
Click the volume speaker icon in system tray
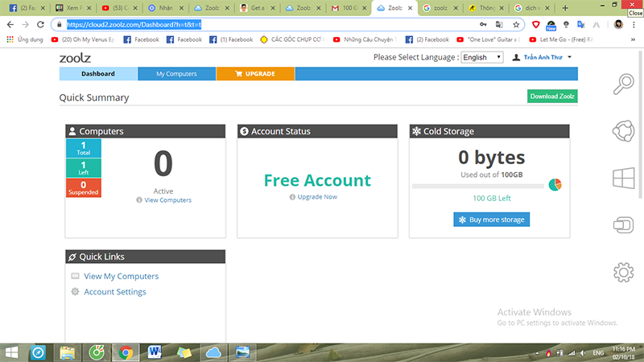(x=583, y=353)
